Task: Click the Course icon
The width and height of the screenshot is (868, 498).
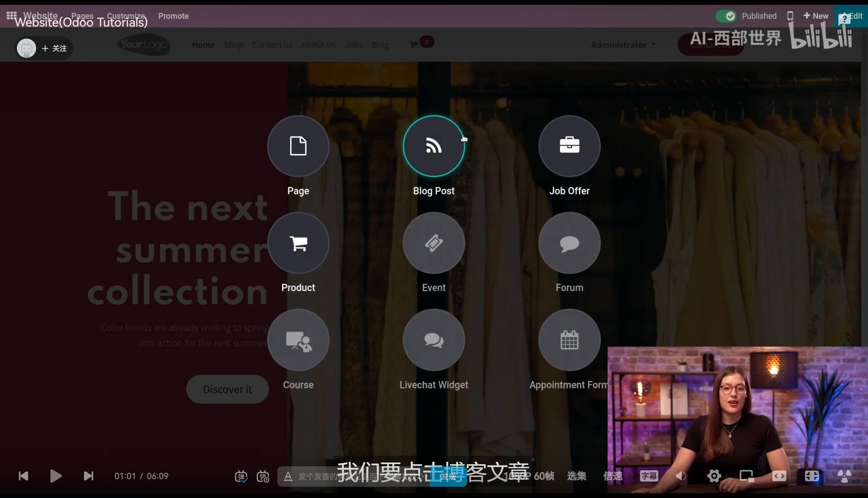Action: click(298, 340)
